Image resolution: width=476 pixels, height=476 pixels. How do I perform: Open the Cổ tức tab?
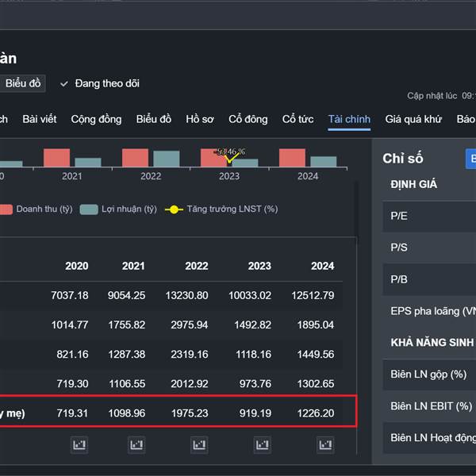[297, 119]
